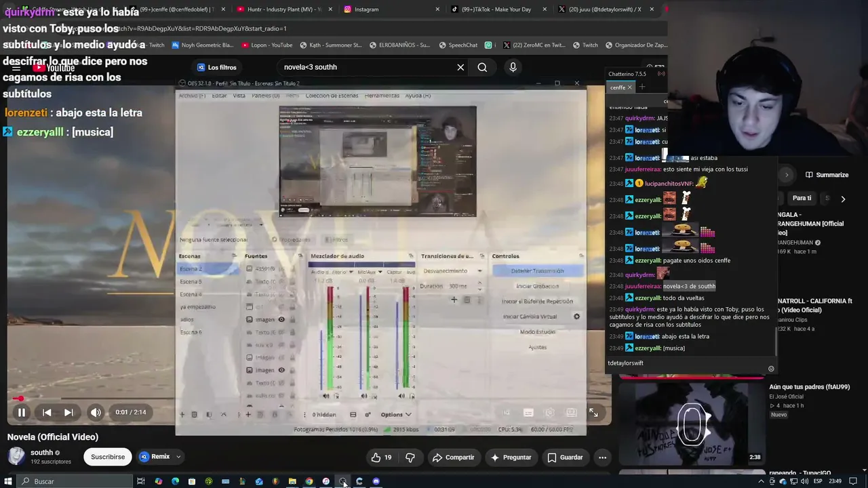The width and height of the screenshot is (868, 488).
Task: Open more actions menu beside Guardar
Action: pyautogui.click(x=602, y=457)
